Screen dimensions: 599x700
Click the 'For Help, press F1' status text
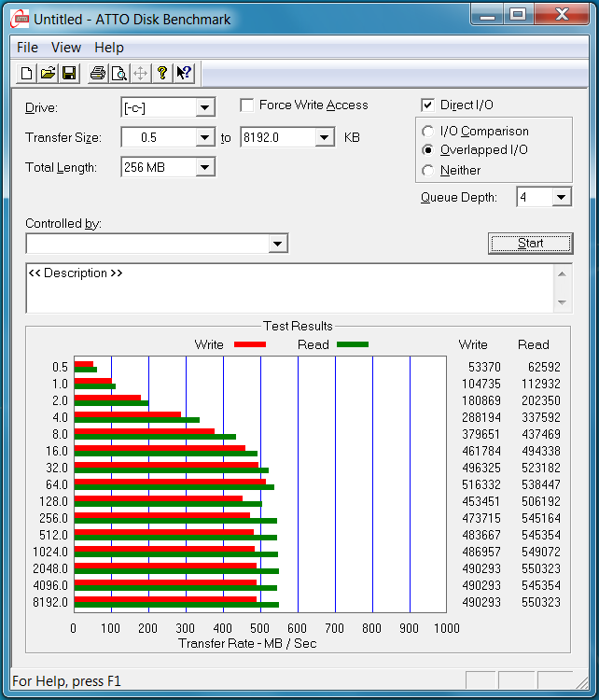click(66, 681)
